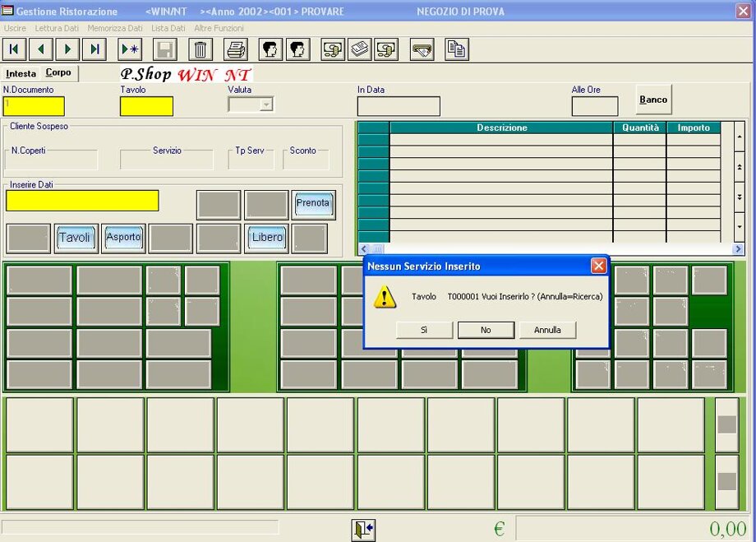Select the Intesta tab

point(21,73)
